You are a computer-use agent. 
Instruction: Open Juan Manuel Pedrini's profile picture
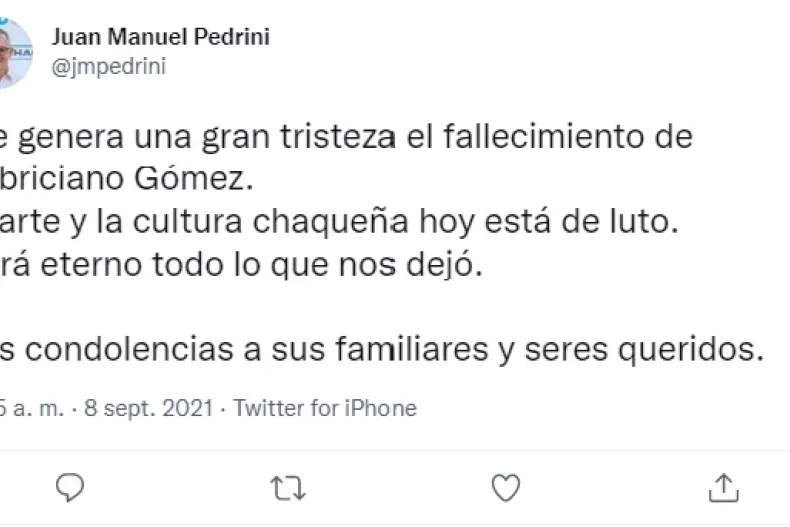[x=13, y=50]
